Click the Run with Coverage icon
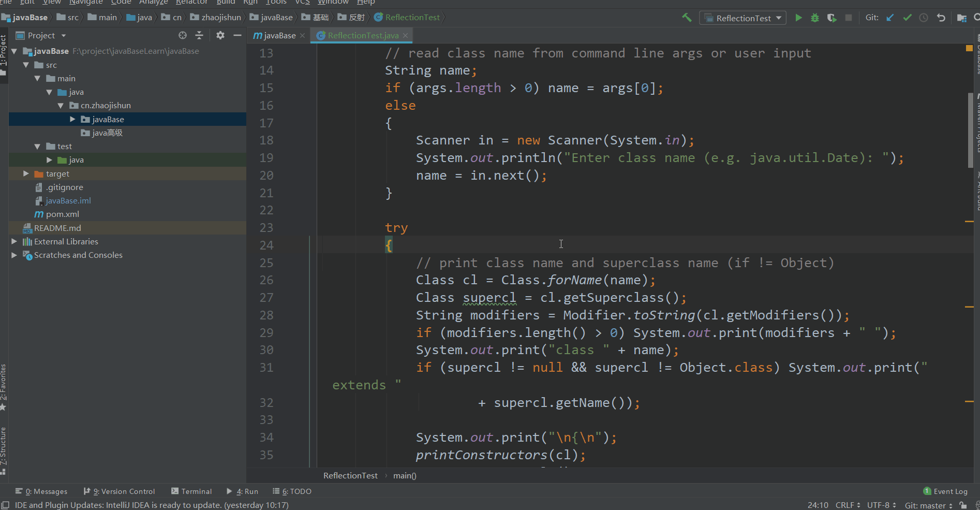980x510 pixels. pyautogui.click(x=831, y=18)
